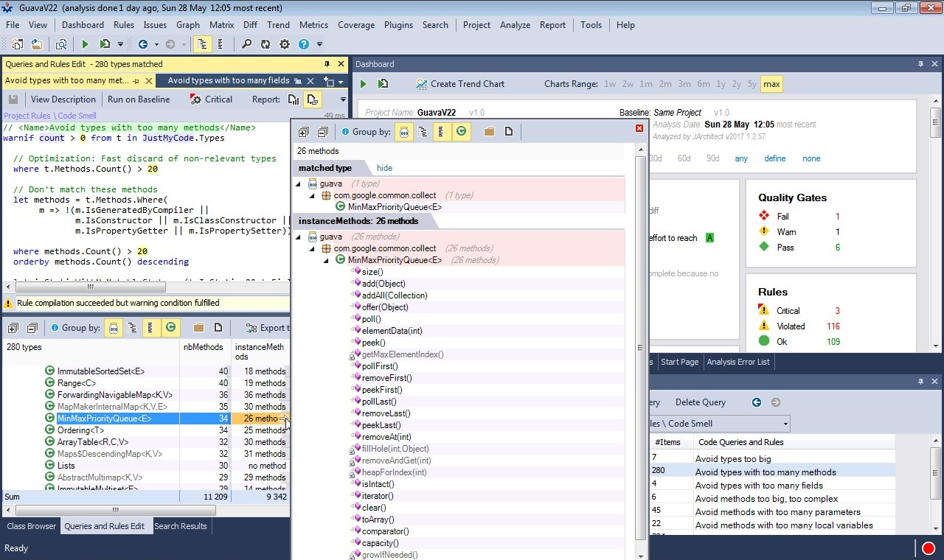944x560 pixels.
Task: Toggle group by type in query results toolbar
Action: (x=171, y=328)
